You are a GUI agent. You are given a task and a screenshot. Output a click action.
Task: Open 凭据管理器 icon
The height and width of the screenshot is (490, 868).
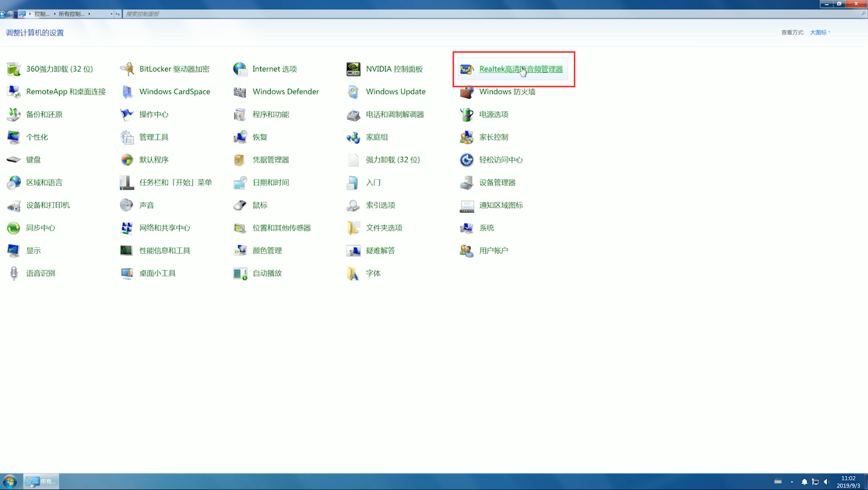(x=240, y=159)
